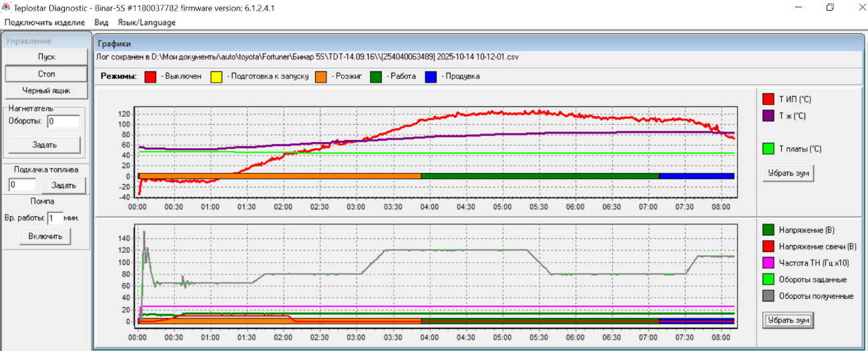Viewport: 868px width, 351px height.
Task: Click the pump Вр. работы minutes field
Action: point(55,218)
